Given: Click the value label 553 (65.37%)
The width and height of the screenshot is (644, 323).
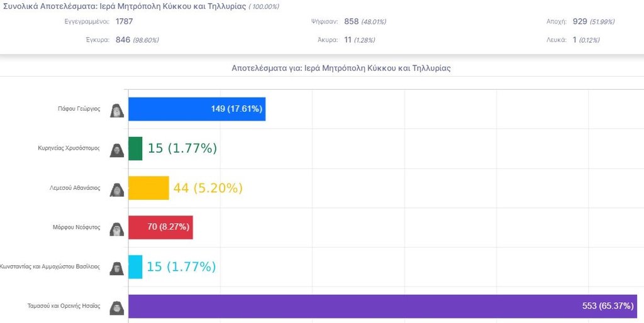Looking at the screenshot, I should 608,306.
